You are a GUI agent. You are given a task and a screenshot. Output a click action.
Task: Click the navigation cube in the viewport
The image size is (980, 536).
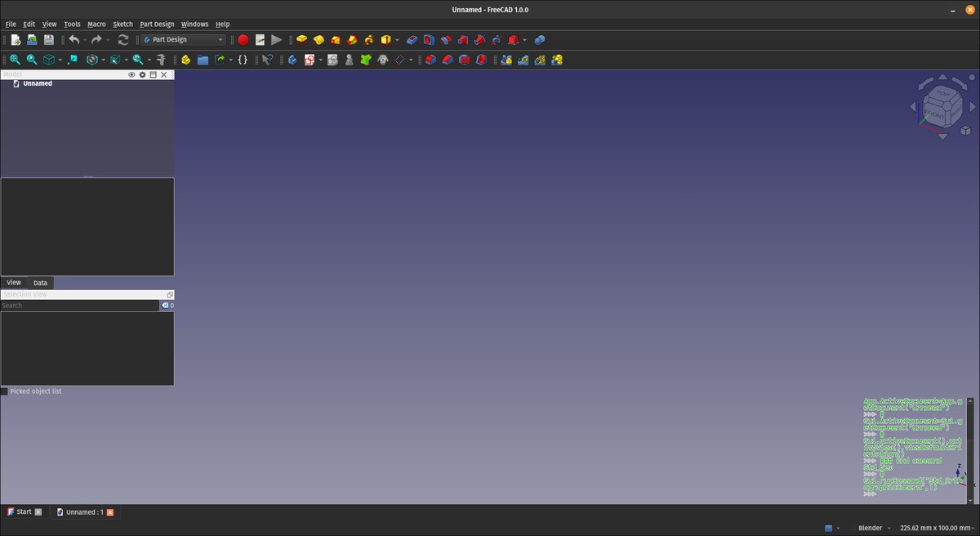[x=942, y=106]
